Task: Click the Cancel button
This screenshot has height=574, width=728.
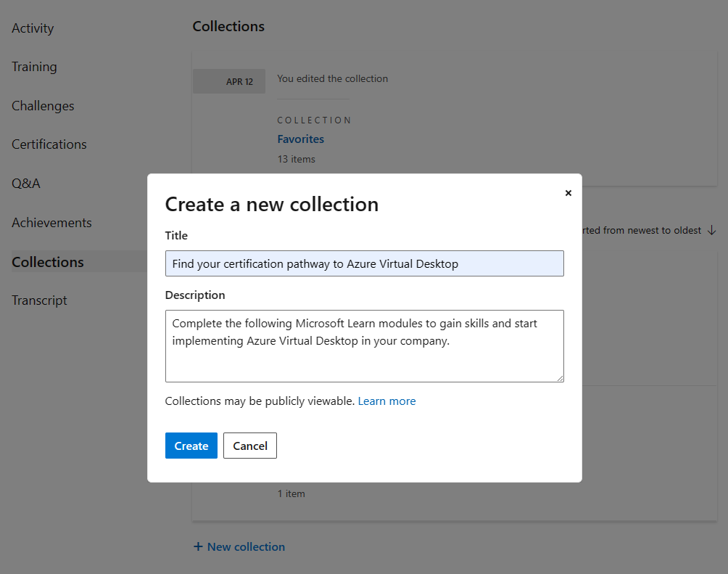Action: point(249,446)
